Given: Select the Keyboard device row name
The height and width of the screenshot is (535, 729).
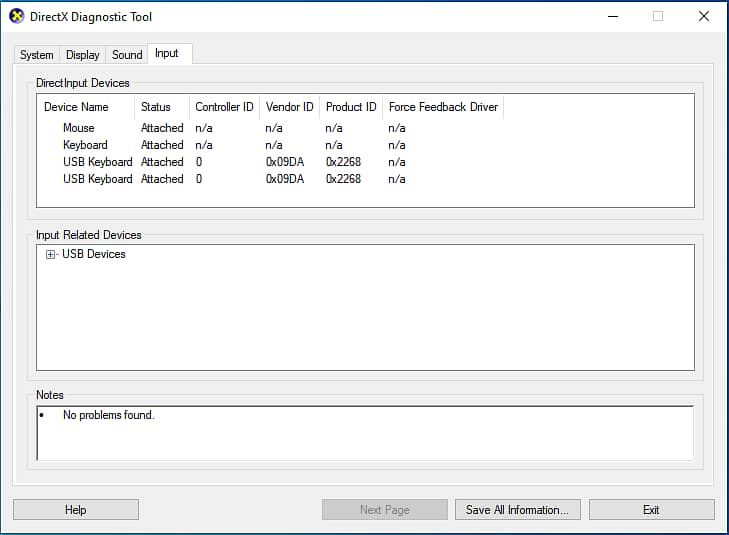Looking at the screenshot, I should tap(85, 145).
